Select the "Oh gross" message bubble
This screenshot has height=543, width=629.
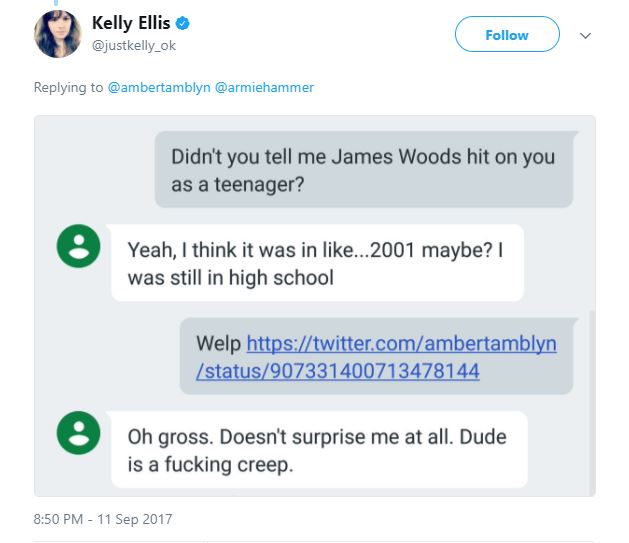tap(317, 450)
